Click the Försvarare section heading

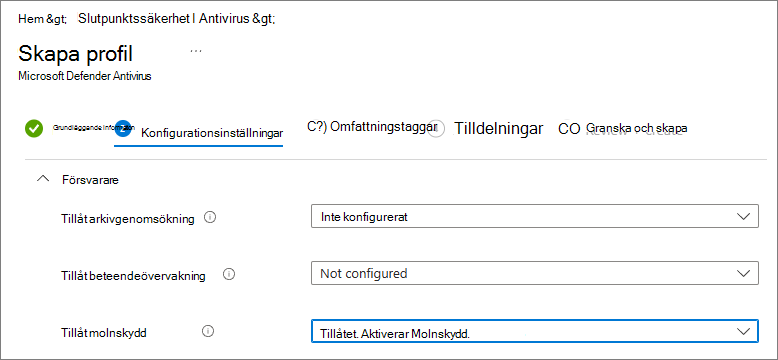tap(90, 180)
